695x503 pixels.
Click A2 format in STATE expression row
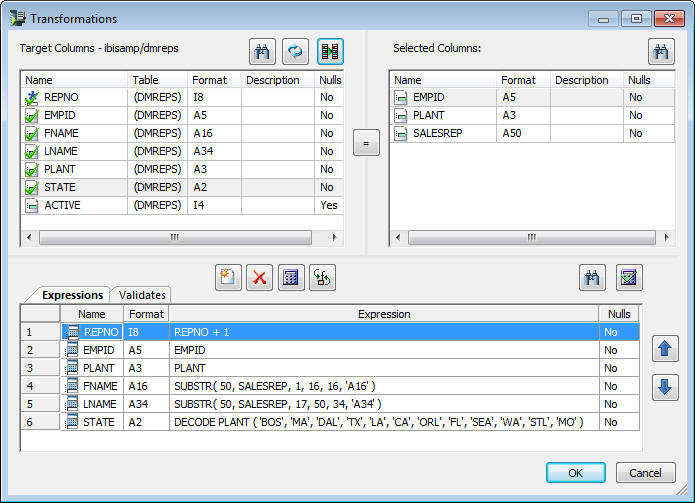(135, 422)
